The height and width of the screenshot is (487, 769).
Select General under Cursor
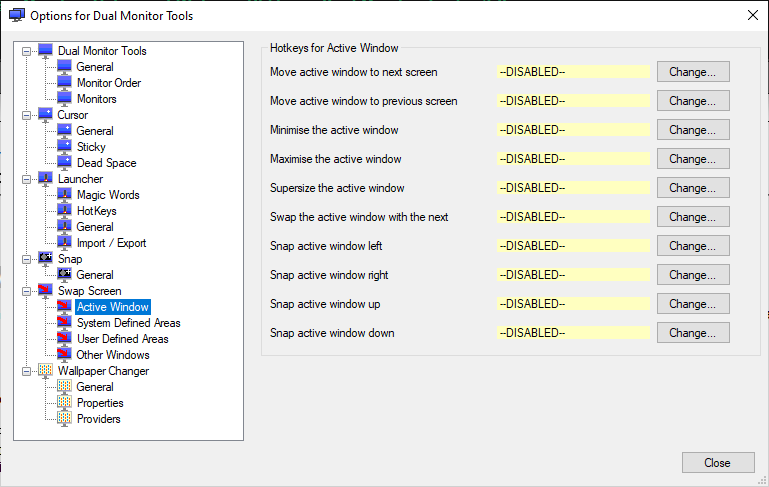pos(95,131)
